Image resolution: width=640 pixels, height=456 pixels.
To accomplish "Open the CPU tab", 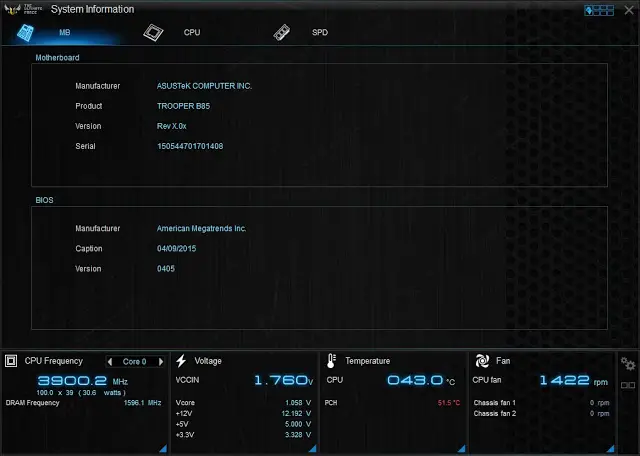I will click(x=192, y=32).
